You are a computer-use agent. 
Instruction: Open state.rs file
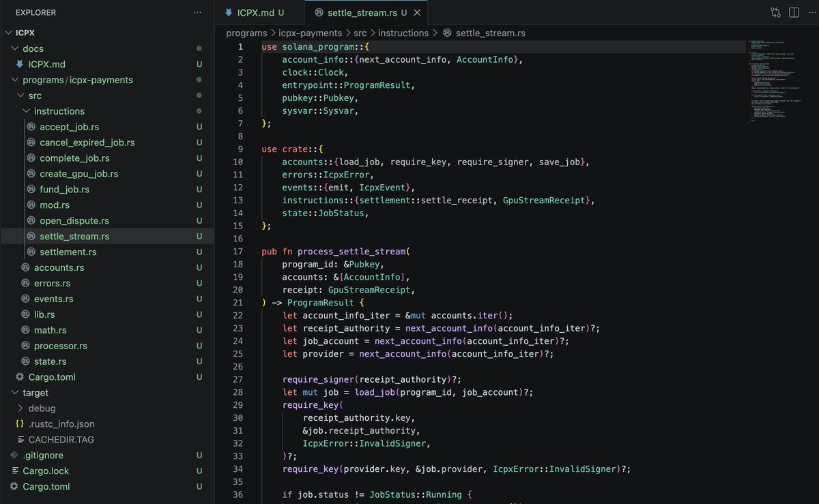[x=51, y=362]
